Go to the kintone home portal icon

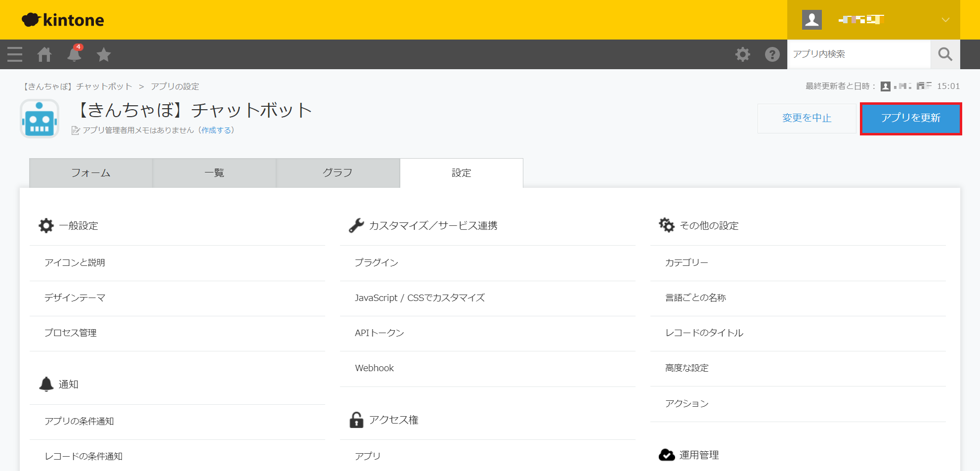click(x=44, y=54)
